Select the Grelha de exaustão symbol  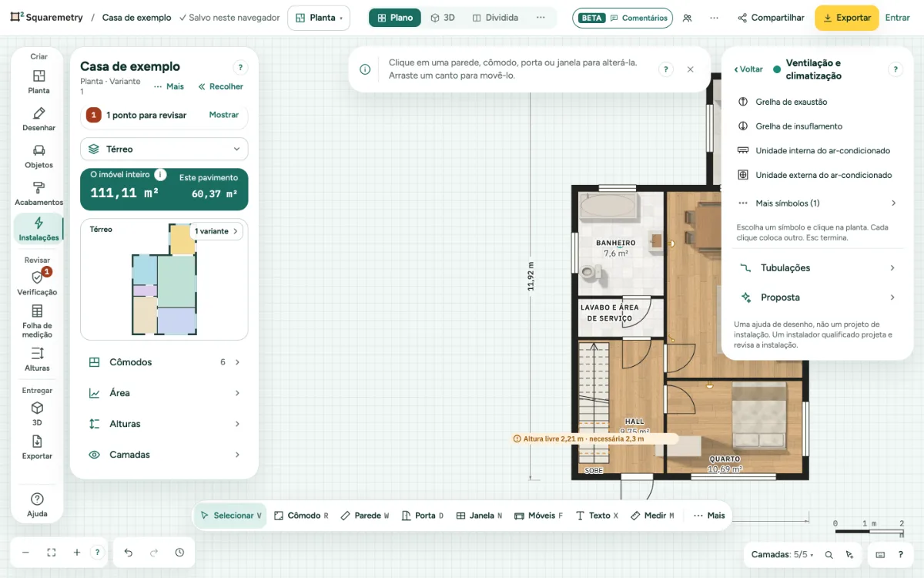[818, 102]
